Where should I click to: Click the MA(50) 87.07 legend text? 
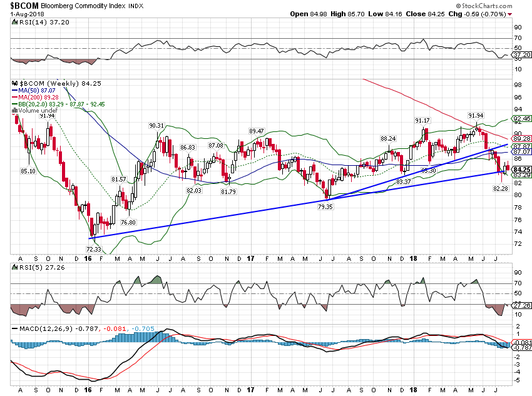[x=37, y=91]
